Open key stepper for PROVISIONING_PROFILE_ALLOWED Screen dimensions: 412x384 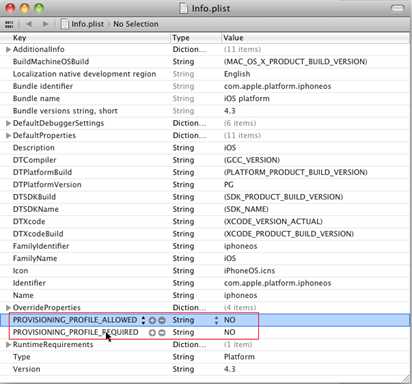pyautogui.click(x=143, y=320)
